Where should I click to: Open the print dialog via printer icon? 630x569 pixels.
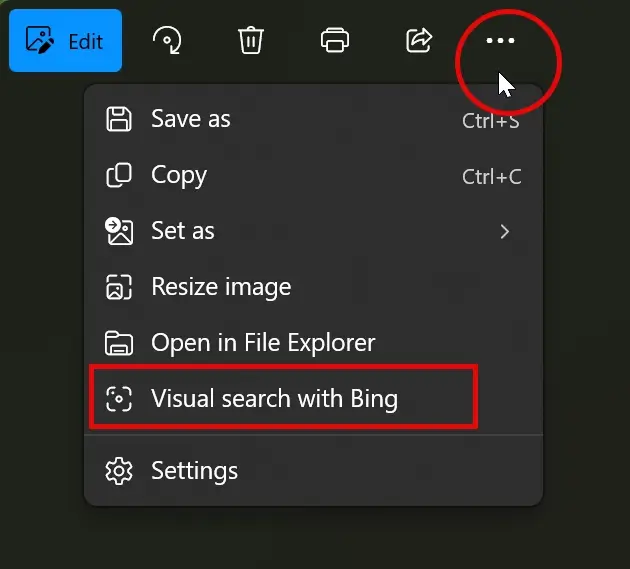tap(335, 40)
